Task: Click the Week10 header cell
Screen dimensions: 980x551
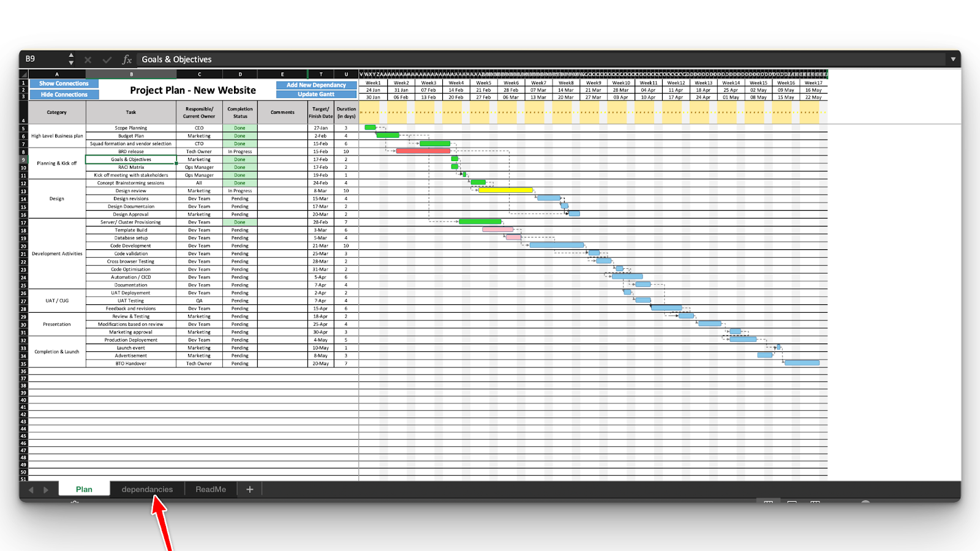Action: click(621, 83)
